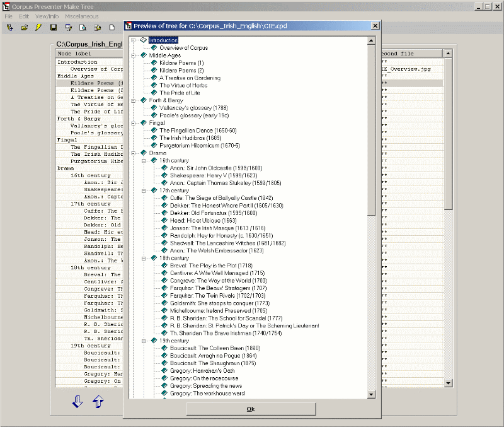This screenshot has width=504, height=427.
Task: Click the preview magnifier toolbar icon
Action: click(83, 28)
